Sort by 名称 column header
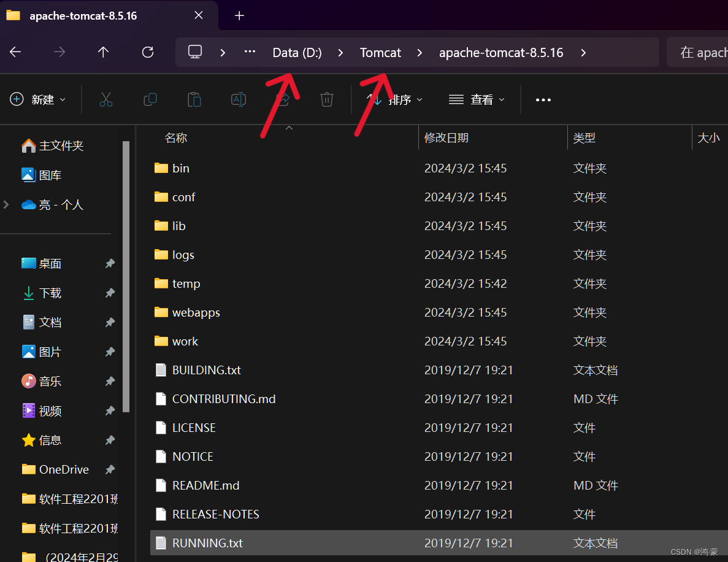The width and height of the screenshot is (728, 562). [x=175, y=138]
